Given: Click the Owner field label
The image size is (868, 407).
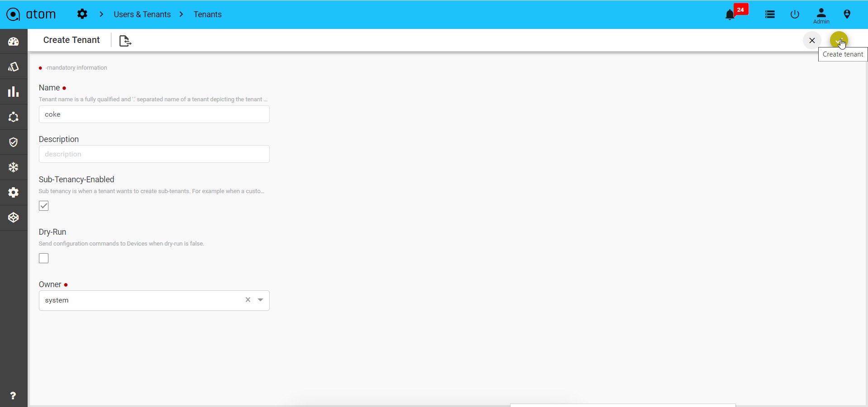Looking at the screenshot, I should click(50, 284).
